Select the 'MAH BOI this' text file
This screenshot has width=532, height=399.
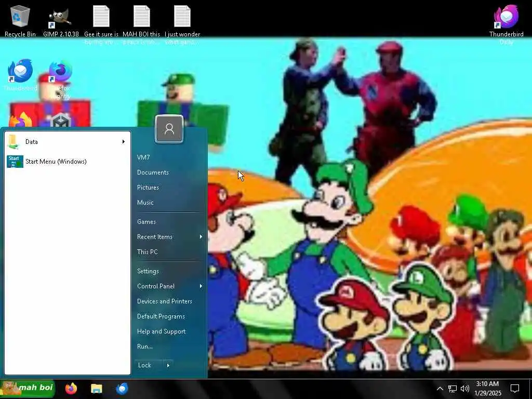pos(141,24)
